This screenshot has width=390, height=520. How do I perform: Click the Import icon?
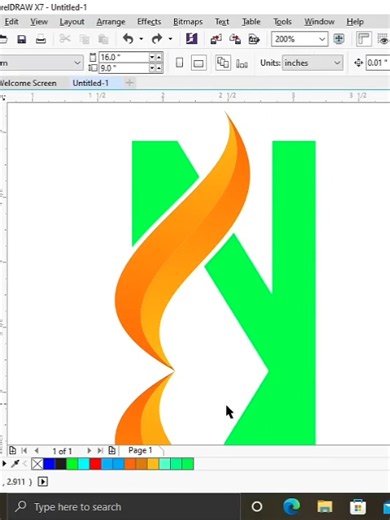216,39
